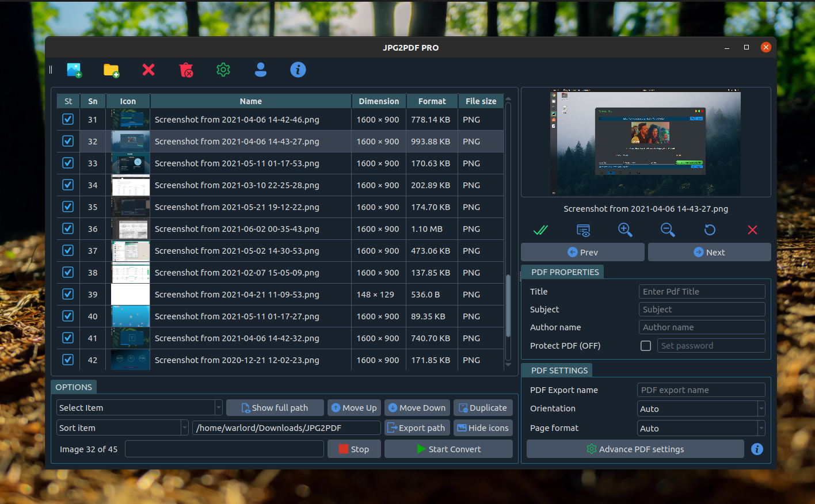Expand the Page format dropdown
Screen dimensions: 815x504
tap(702, 428)
